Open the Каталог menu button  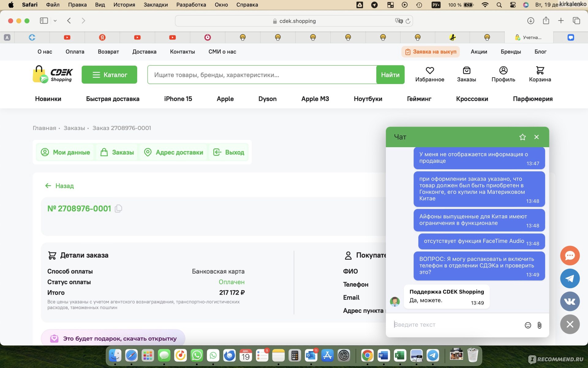click(109, 75)
